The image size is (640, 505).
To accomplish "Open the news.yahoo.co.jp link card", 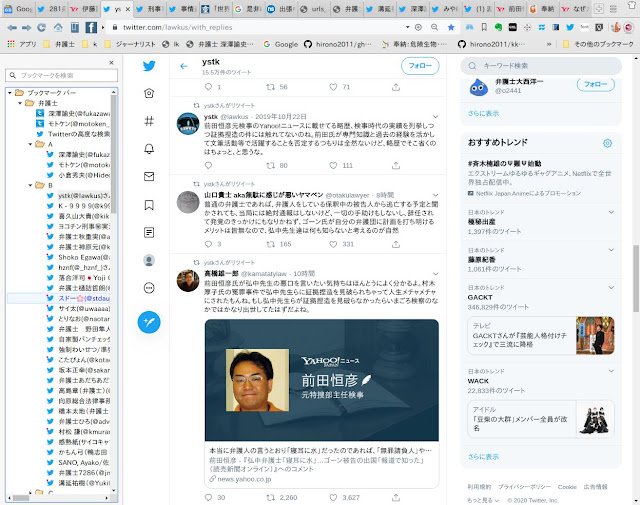I will 322,465.
